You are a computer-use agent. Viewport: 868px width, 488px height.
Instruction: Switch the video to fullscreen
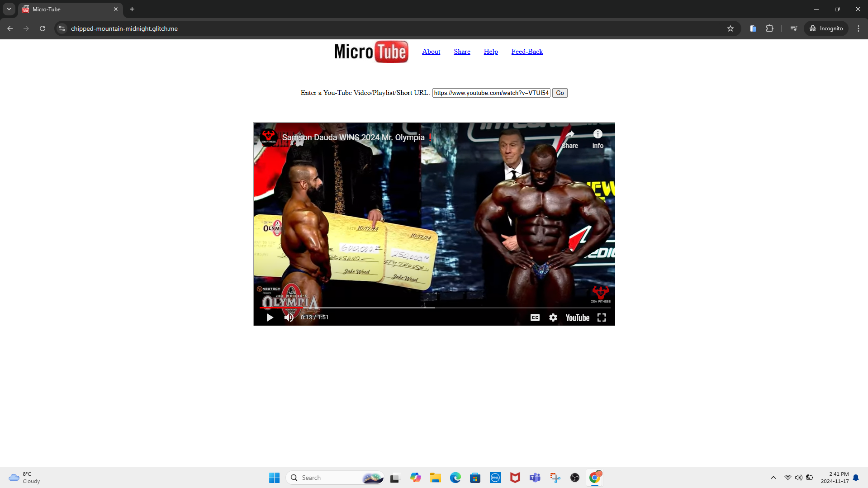point(602,317)
